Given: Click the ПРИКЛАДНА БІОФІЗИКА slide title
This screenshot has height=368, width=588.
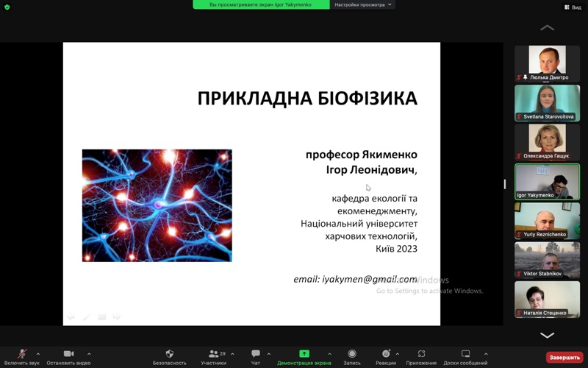Looking at the screenshot, I should point(307,99).
